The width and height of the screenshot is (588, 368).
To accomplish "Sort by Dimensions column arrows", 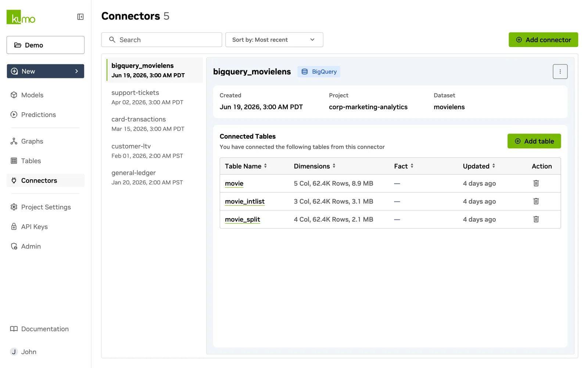I will (x=334, y=166).
